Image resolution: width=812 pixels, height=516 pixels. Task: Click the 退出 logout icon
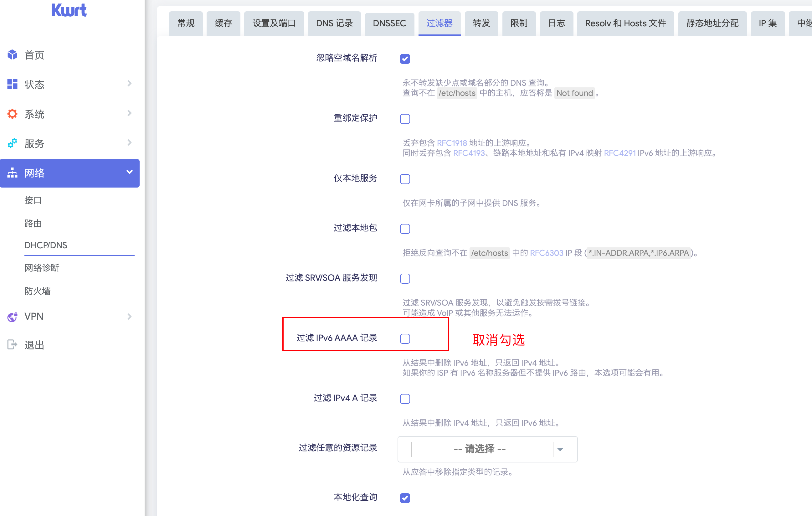pyautogui.click(x=13, y=345)
